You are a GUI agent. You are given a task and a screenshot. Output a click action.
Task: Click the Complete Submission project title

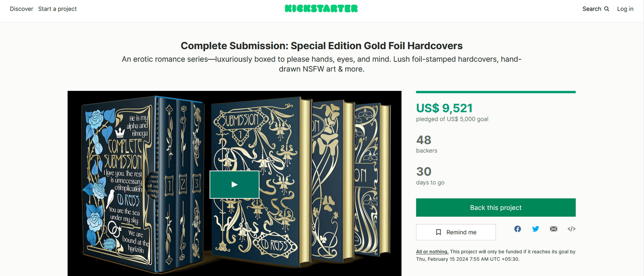click(x=322, y=45)
